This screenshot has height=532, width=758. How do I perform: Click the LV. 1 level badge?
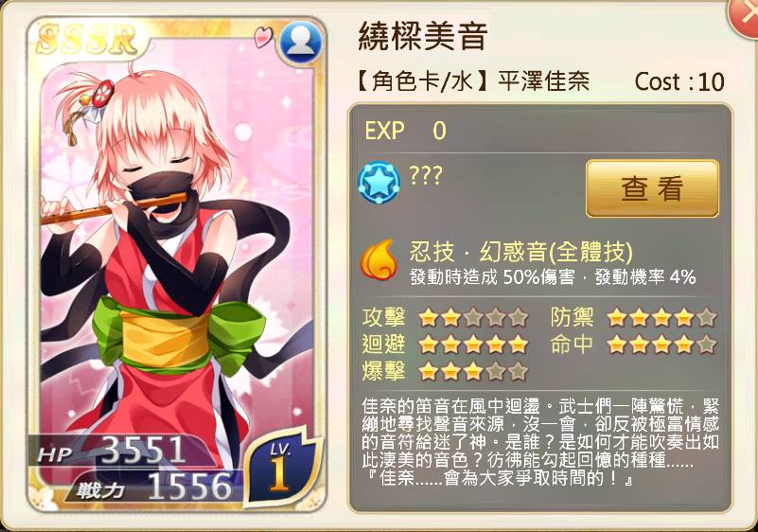pos(280,470)
